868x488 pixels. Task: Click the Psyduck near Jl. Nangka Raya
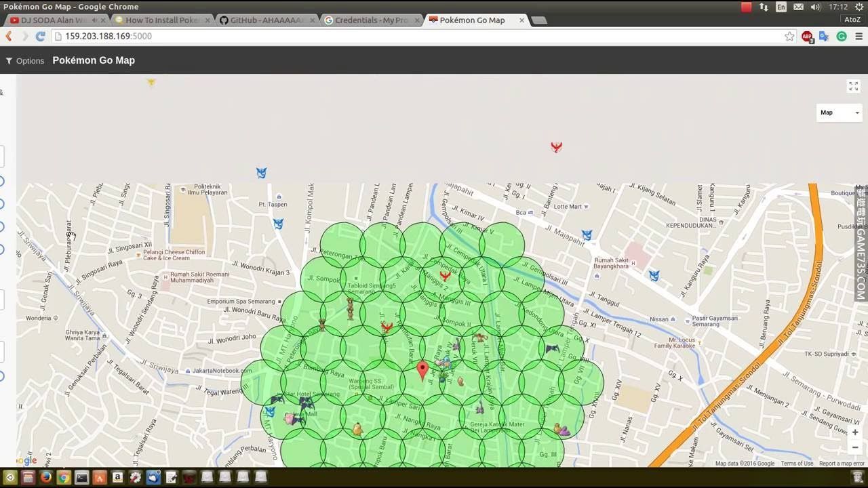[x=357, y=429]
